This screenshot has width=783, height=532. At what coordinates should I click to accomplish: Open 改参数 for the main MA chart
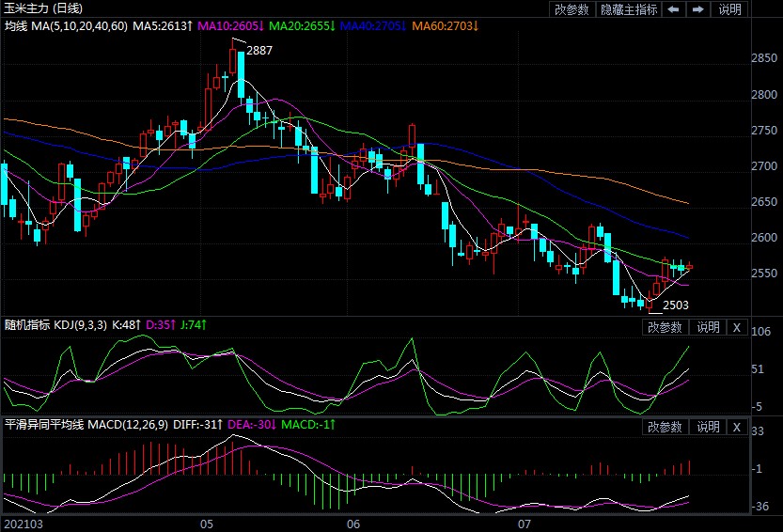pyautogui.click(x=572, y=9)
